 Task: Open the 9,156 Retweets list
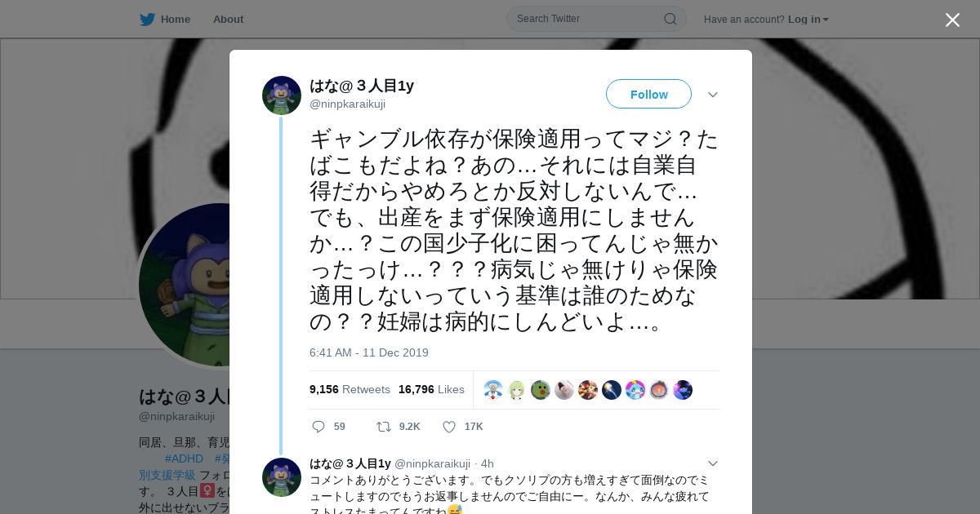pyautogui.click(x=350, y=389)
